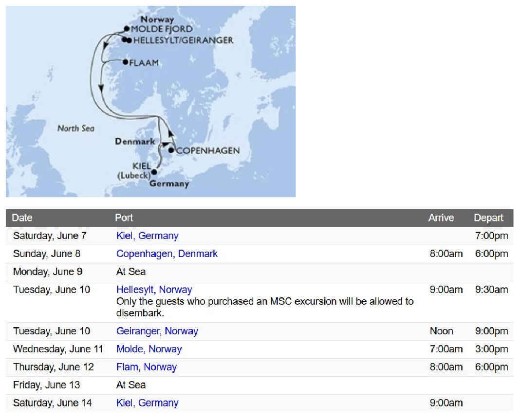Click the Depart column header

click(488, 218)
